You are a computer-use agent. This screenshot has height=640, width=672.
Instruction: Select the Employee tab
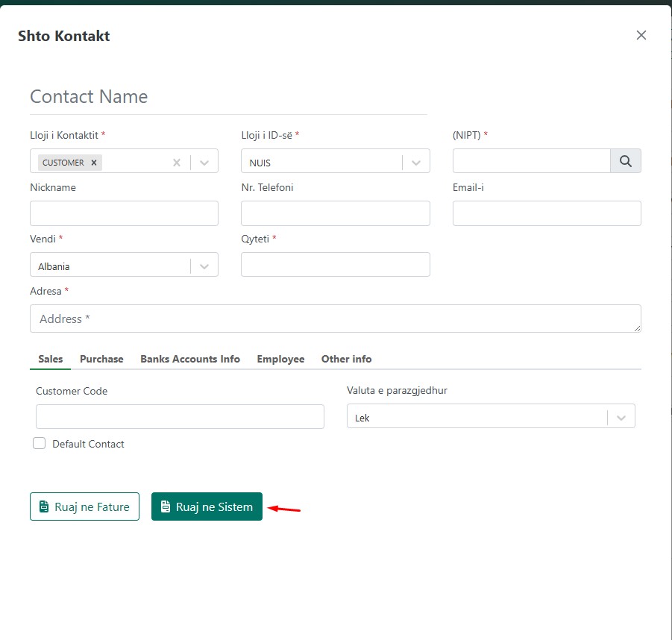pyautogui.click(x=280, y=359)
